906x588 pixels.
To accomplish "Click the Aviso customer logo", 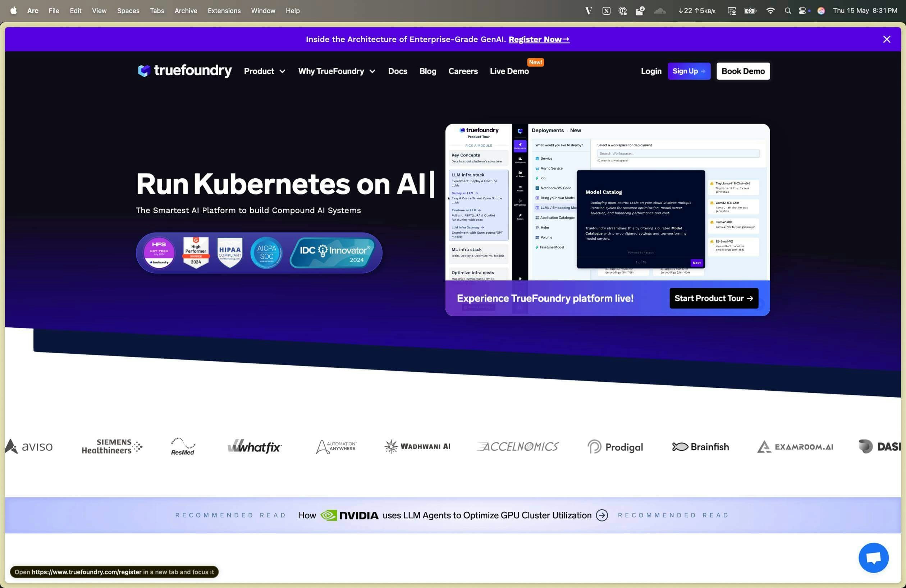I will 29,446.
